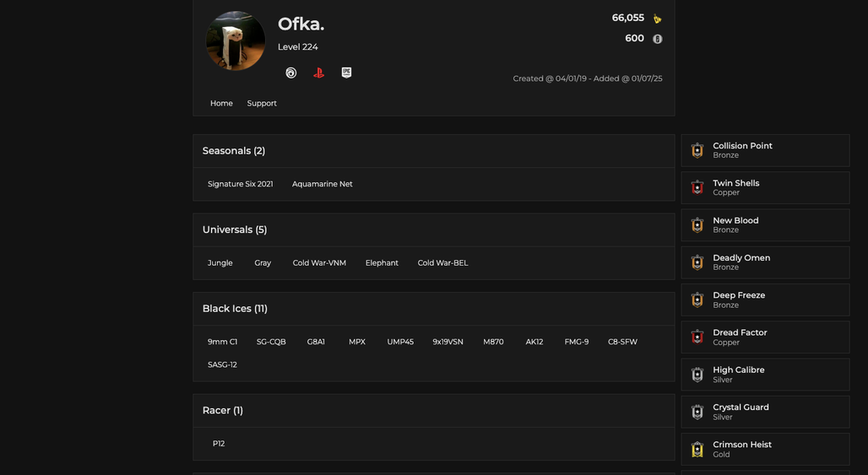Open the Home tab

point(221,104)
